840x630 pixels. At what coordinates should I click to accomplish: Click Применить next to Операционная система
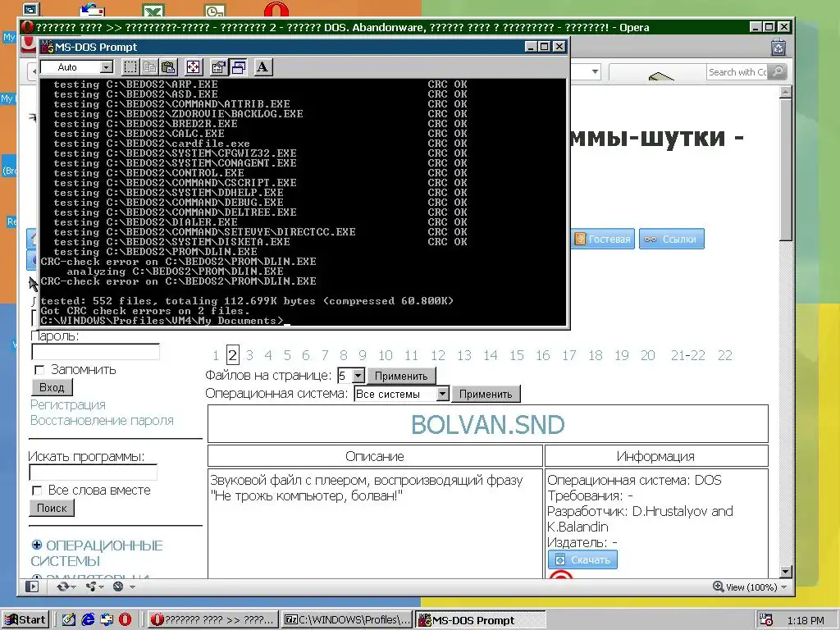click(x=486, y=395)
